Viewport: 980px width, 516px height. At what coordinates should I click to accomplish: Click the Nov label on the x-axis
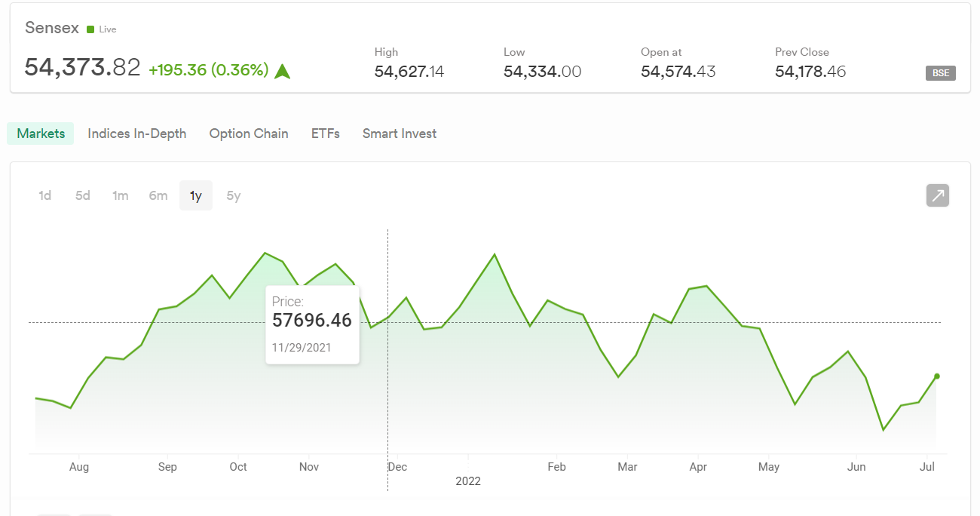coord(309,467)
